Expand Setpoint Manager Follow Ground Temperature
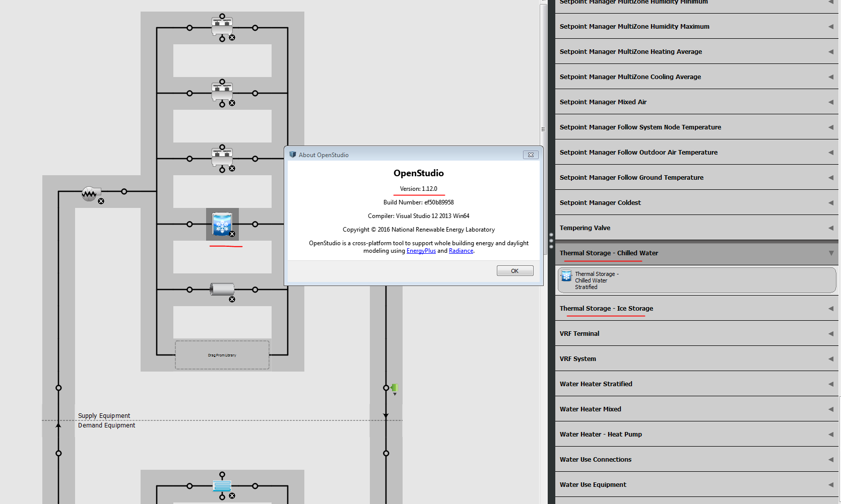 click(697, 177)
